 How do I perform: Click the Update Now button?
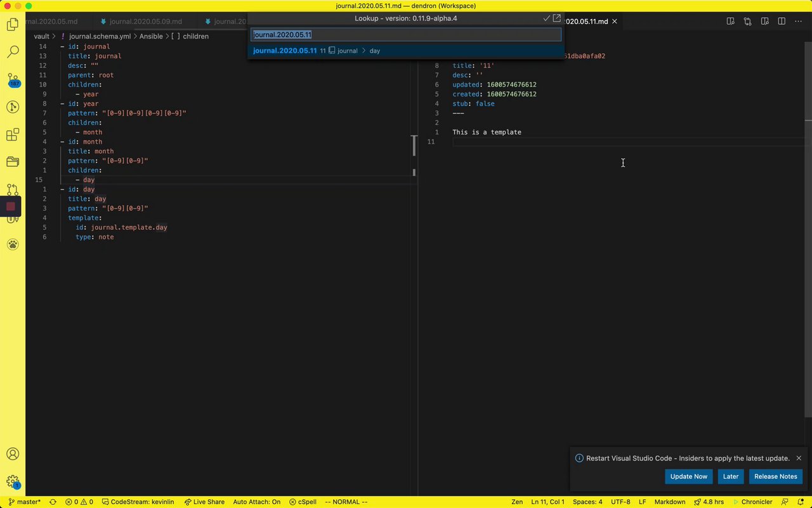coord(688,476)
